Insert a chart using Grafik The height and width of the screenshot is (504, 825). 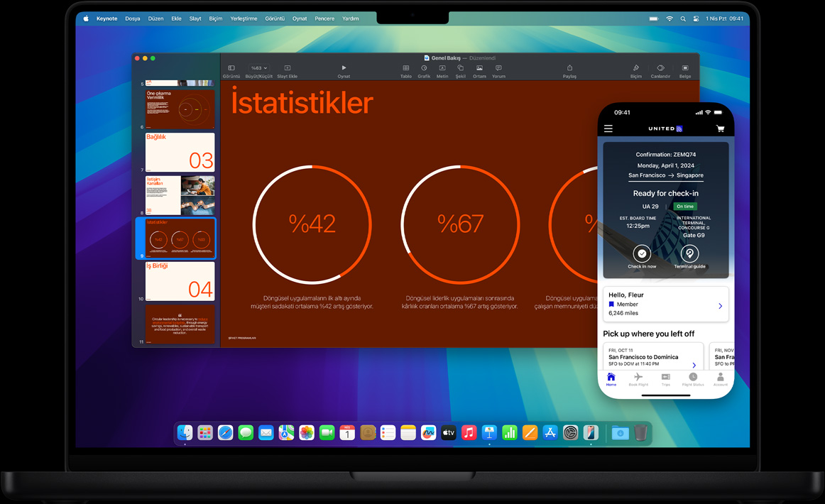coord(424,71)
